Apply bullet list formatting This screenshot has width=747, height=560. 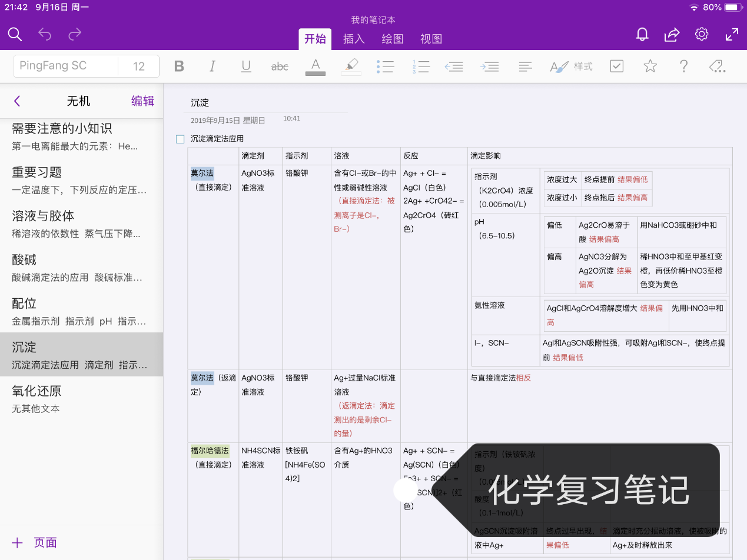coord(385,66)
